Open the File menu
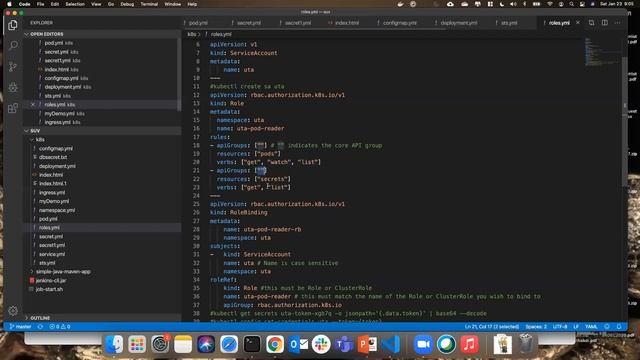Viewport: 640px width, 360px height. click(x=40, y=4)
